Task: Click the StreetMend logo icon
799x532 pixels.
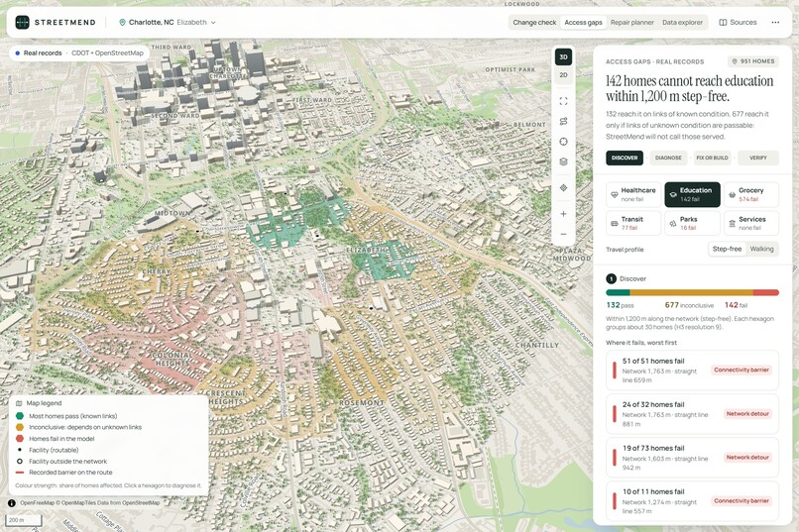Action: (x=22, y=23)
